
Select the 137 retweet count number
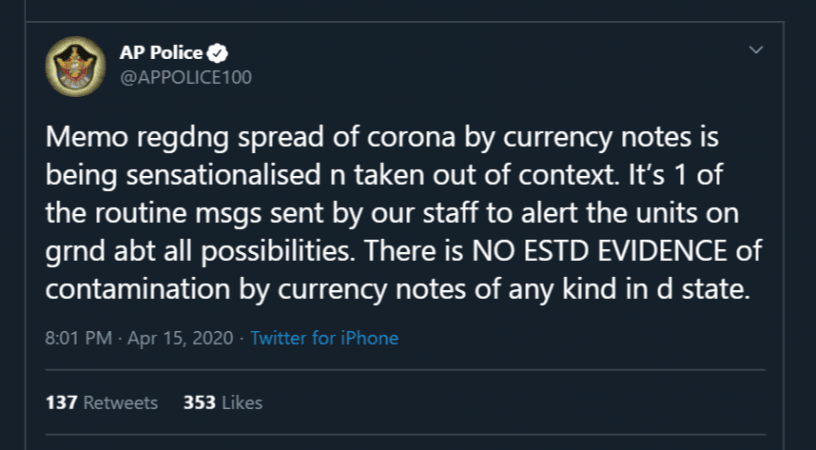pos(61,403)
